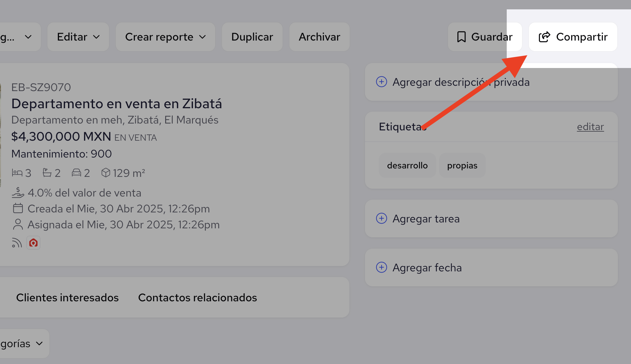Switch to Clientes interesados tab
The image size is (631, 364).
point(67,298)
